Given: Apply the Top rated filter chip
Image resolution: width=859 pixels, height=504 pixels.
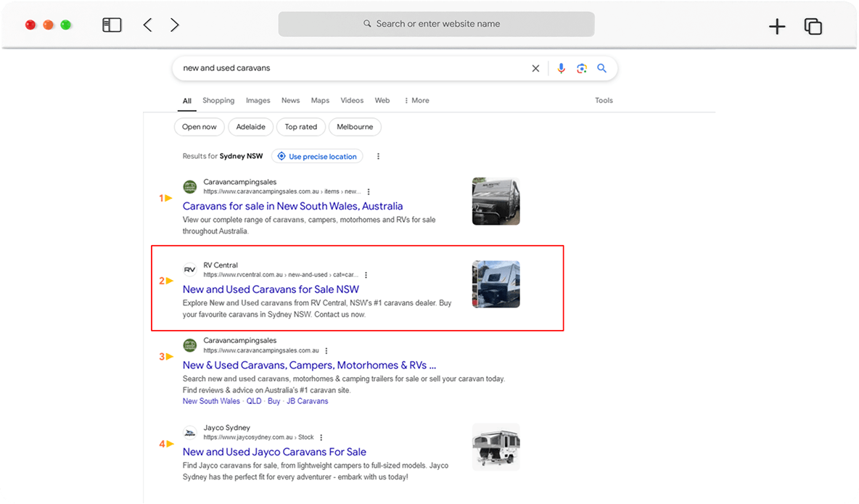Looking at the screenshot, I should 301,127.
